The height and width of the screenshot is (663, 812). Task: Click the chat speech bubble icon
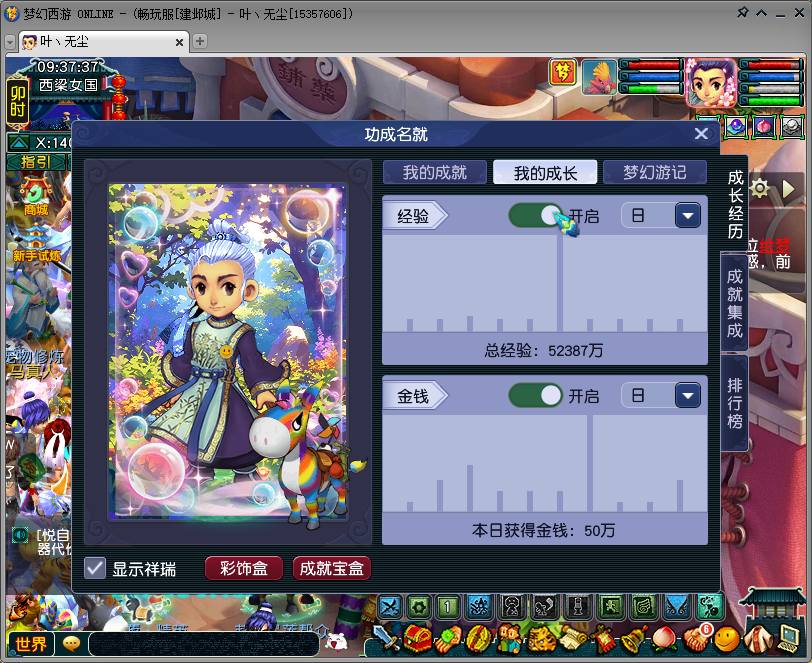tap(71, 644)
